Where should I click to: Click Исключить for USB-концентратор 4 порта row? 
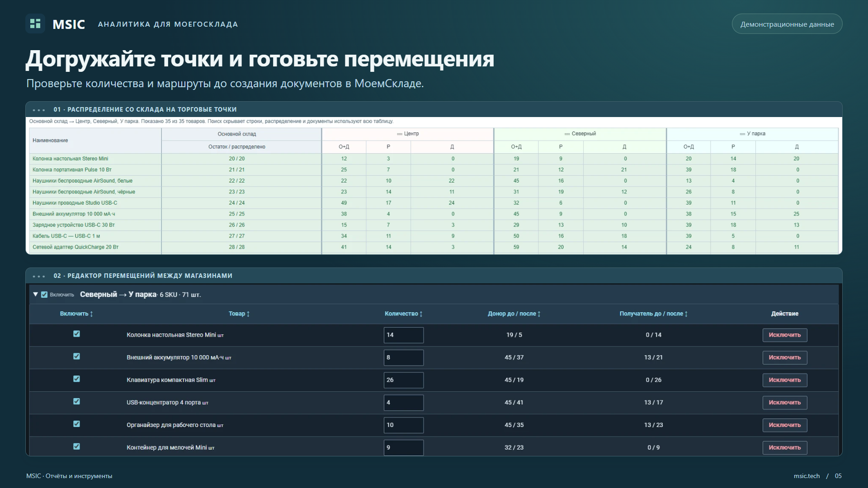tap(785, 403)
